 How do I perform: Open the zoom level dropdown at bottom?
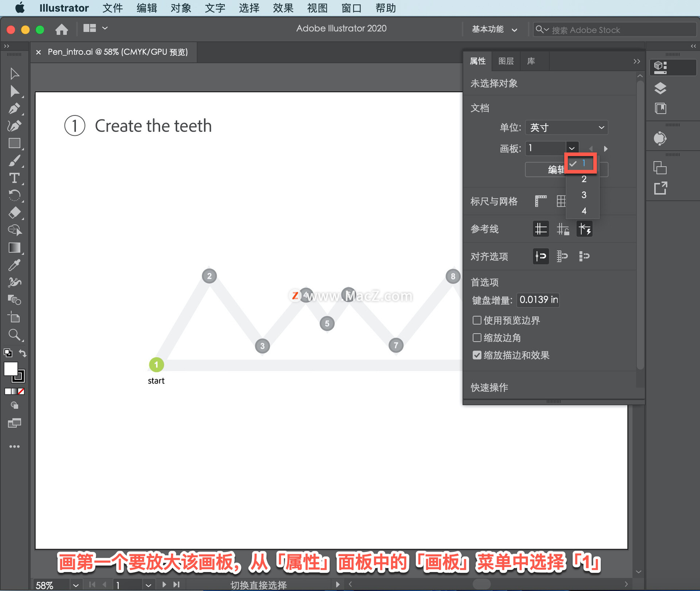pyautogui.click(x=75, y=585)
